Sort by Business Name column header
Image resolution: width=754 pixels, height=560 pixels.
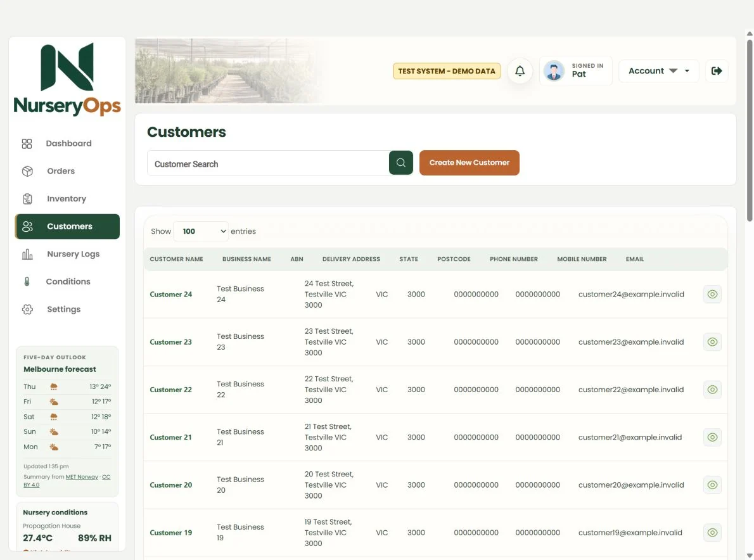point(246,259)
